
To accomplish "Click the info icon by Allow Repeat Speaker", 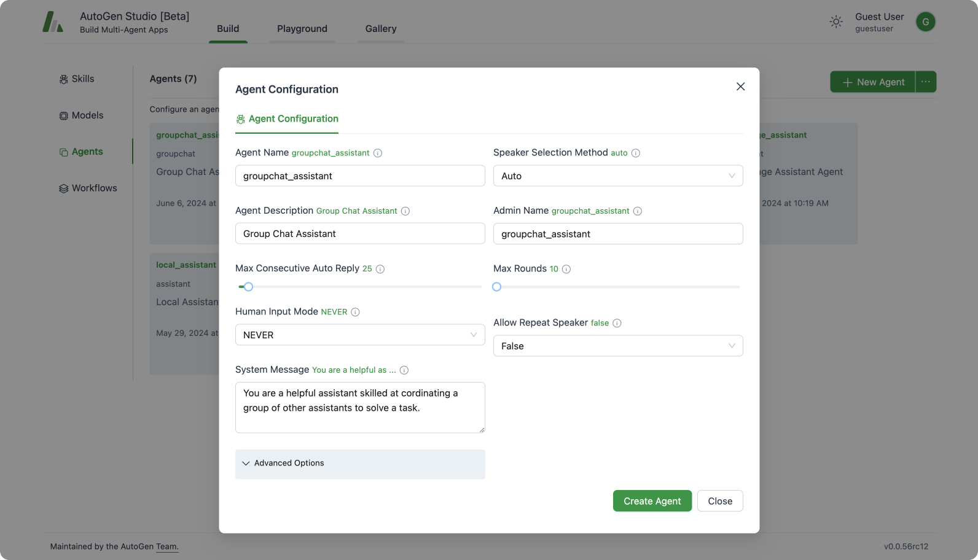I will coord(617,323).
